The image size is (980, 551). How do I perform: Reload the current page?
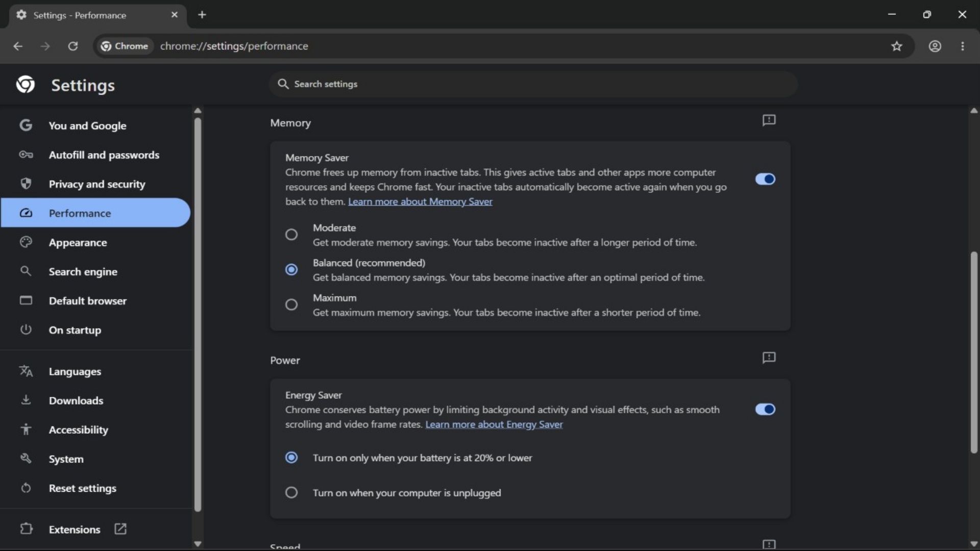pyautogui.click(x=73, y=46)
